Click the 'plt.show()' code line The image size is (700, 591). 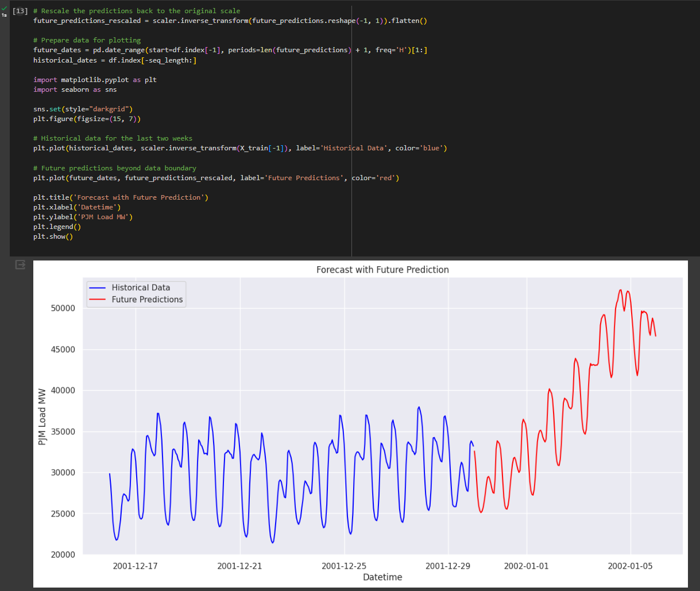point(53,236)
